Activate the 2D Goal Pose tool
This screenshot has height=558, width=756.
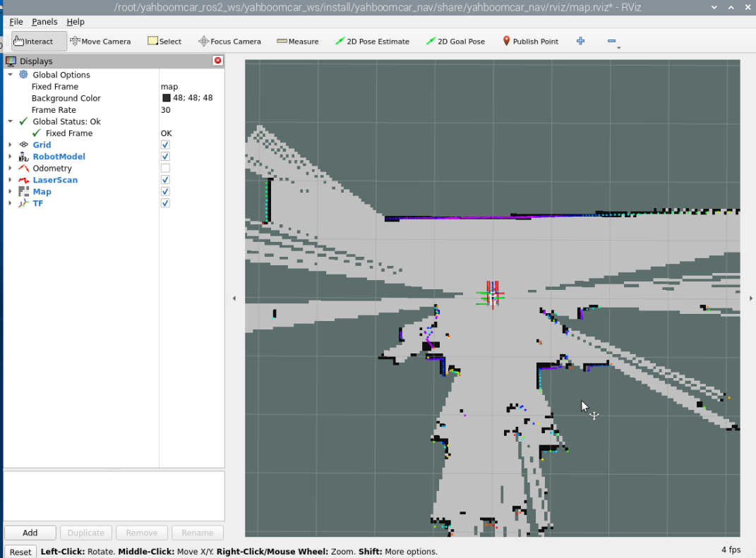tap(455, 42)
